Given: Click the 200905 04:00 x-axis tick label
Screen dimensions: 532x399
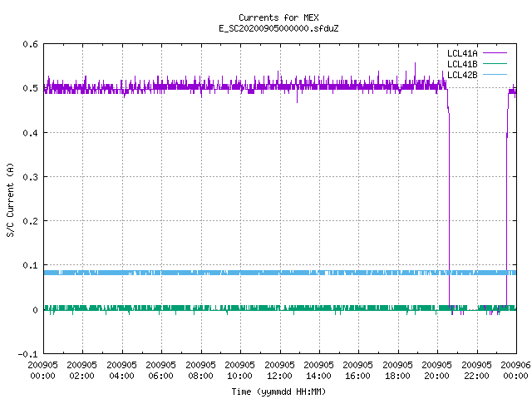Looking at the screenshot, I should click(121, 371).
